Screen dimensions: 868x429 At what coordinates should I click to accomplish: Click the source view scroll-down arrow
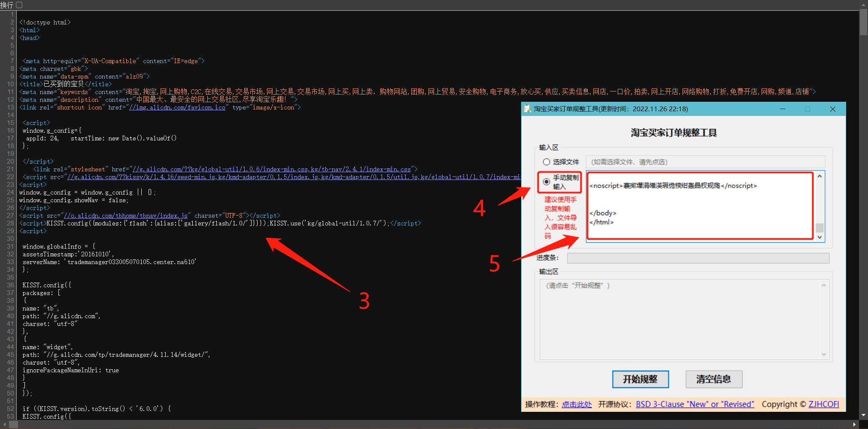tap(863, 415)
